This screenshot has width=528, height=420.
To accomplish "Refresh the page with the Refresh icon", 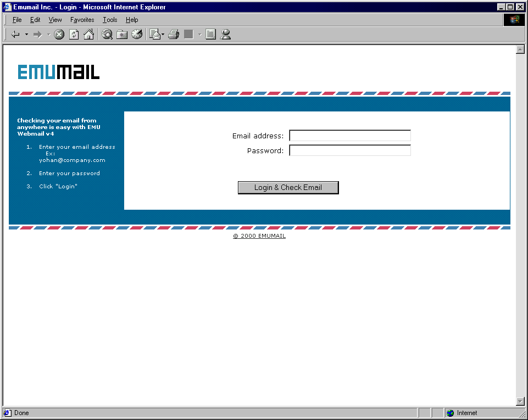I will tap(74, 35).
